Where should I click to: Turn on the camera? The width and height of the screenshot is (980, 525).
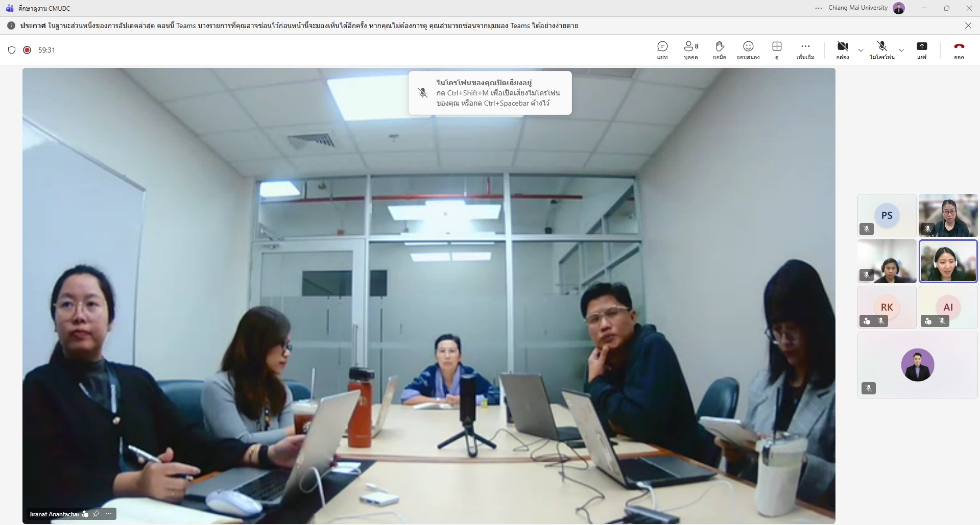(842, 49)
